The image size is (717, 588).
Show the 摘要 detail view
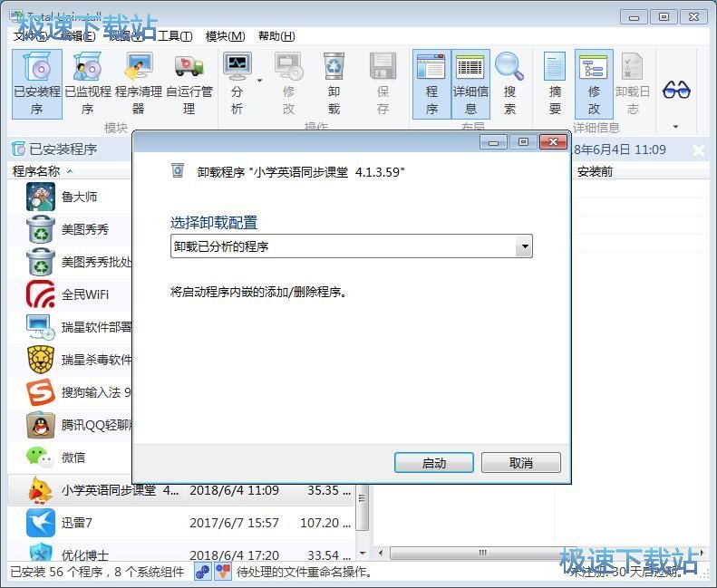pos(555,84)
